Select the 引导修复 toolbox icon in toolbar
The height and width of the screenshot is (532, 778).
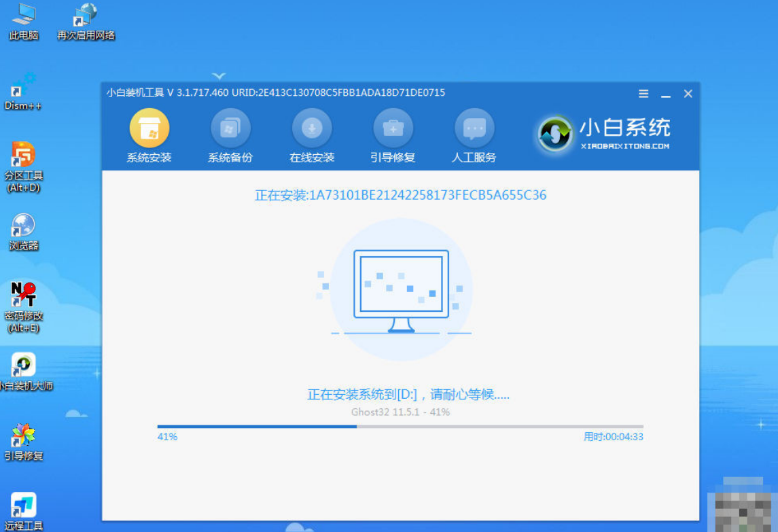click(x=393, y=128)
